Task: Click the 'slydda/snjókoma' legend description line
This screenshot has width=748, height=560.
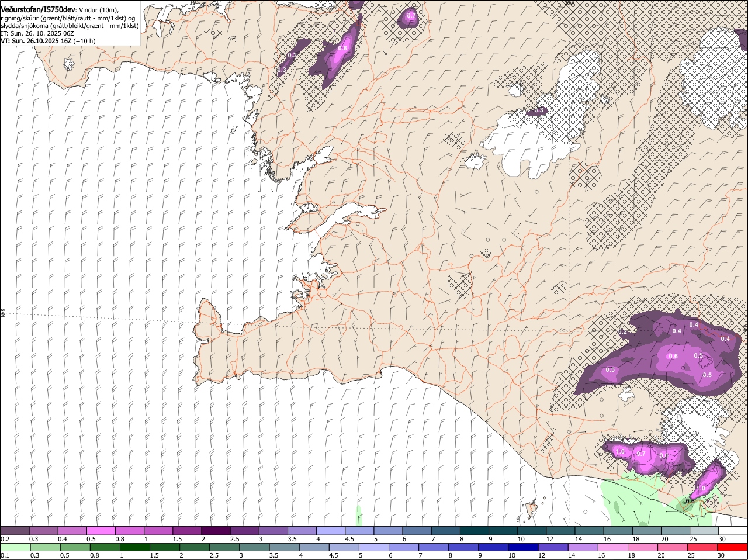Action: (x=70, y=26)
